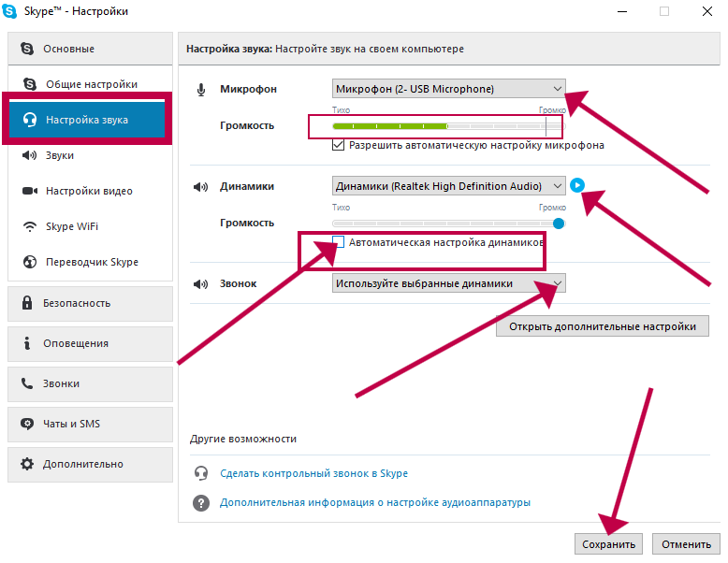Click the info icon beside Оповещения
This screenshot has height=563, width=728.
point(27,343)
